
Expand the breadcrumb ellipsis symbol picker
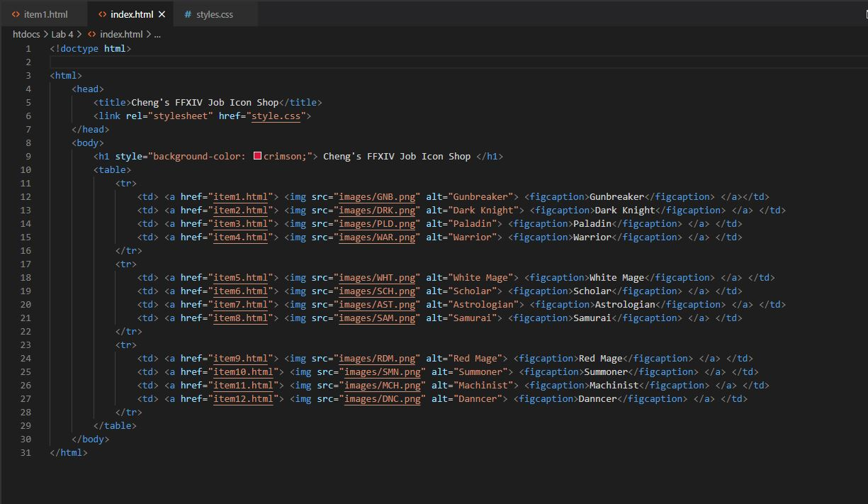(x=157, y=34)
